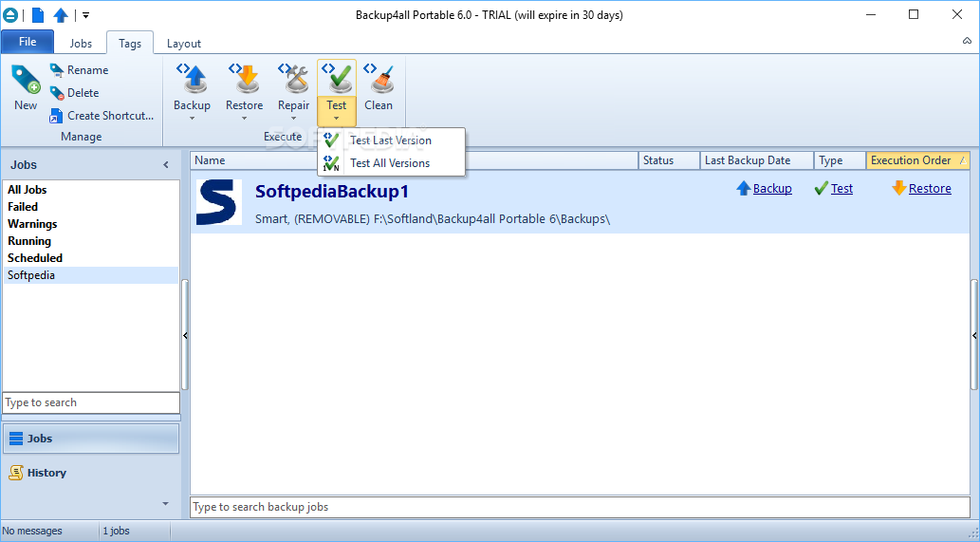
Task: Click the New tag icon
Action: (x=26, y=80)
